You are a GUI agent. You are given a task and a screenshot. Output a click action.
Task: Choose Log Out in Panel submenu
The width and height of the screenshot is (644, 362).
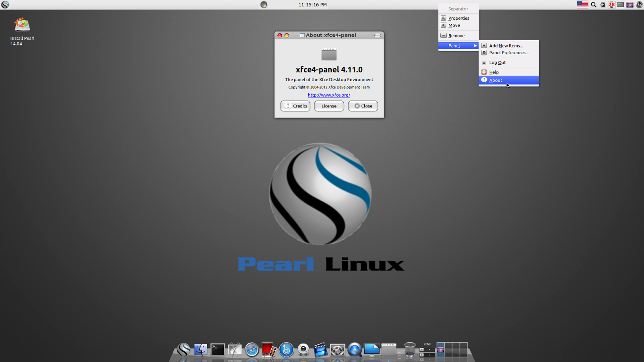click(509, 63)
